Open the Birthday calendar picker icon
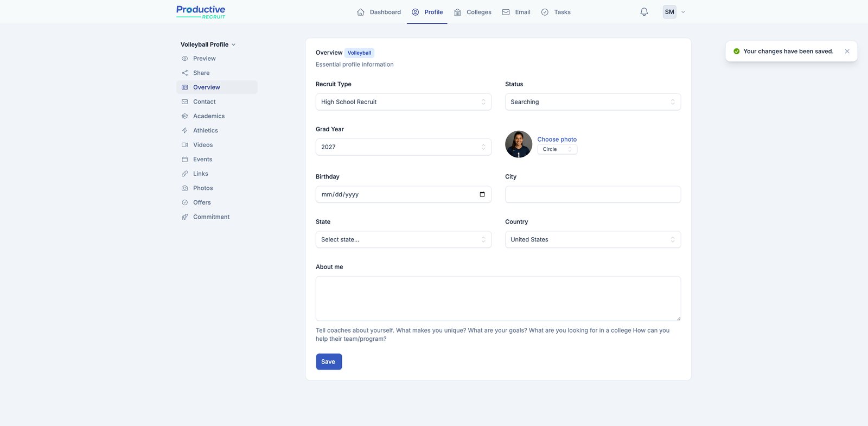This screenshot has height=426, width=868. (x=482, y=194)
